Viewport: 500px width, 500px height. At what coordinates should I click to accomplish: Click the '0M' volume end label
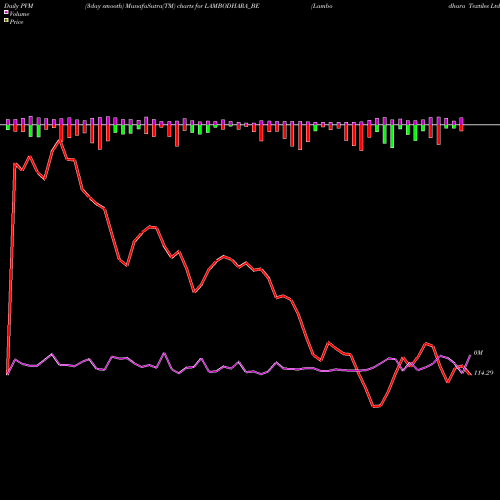(478, 353)
